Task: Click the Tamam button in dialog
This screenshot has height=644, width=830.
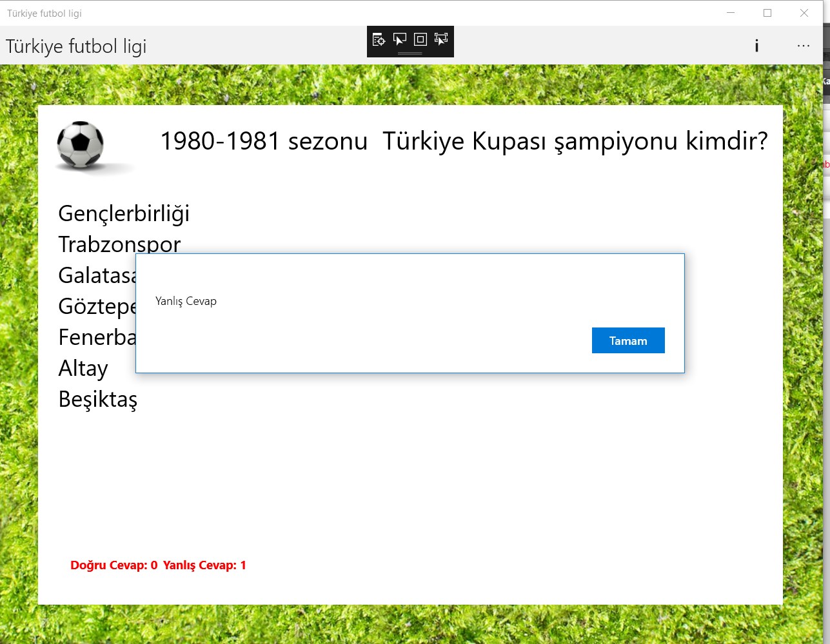Action: click(x=628, y=340)
